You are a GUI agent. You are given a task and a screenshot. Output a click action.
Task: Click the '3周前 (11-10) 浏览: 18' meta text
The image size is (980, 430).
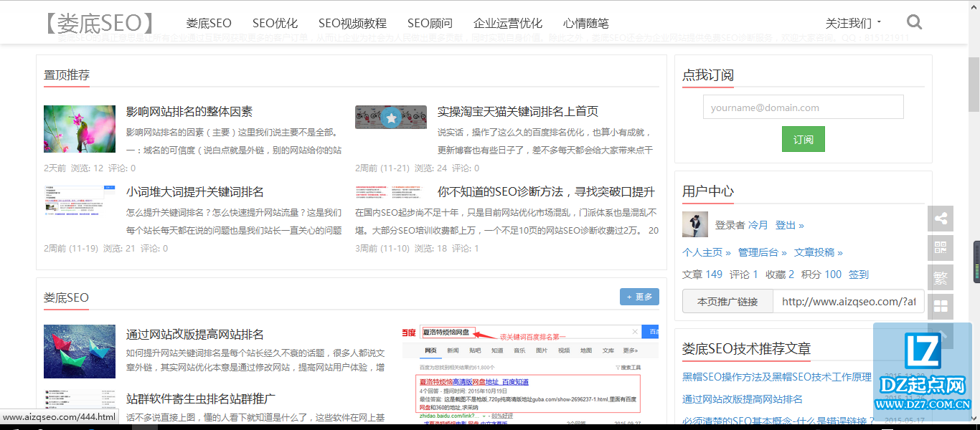(x=401, y=249)
